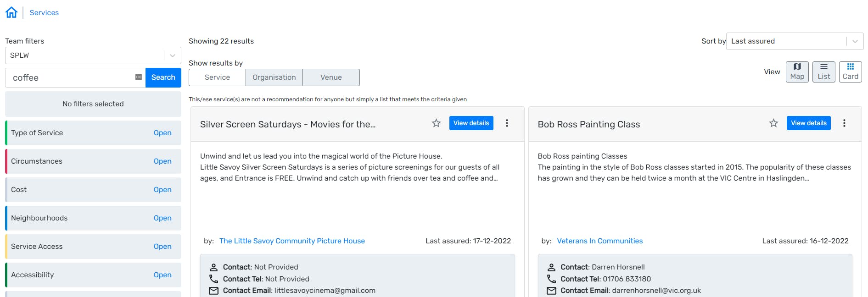
Task: Go to the home page icon
Action: 11,12
